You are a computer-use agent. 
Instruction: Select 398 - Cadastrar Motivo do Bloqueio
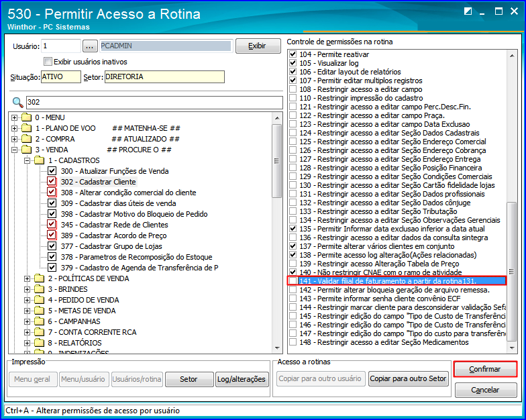[134, 214]
